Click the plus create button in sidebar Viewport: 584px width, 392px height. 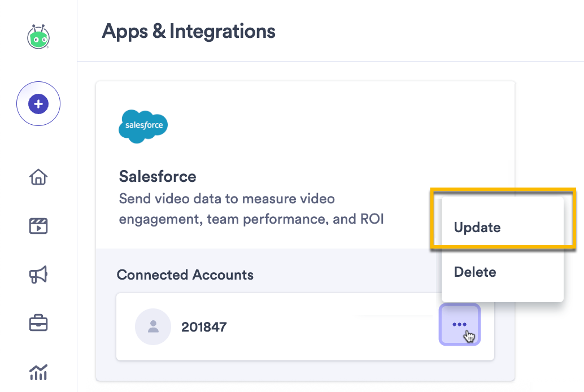[x=38, y=103]
